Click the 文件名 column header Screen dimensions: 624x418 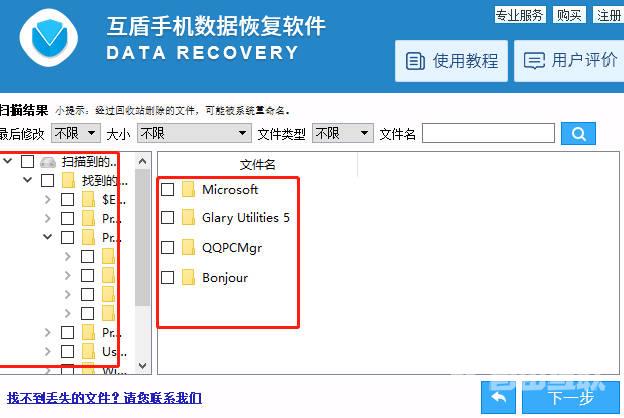point(257,164)
